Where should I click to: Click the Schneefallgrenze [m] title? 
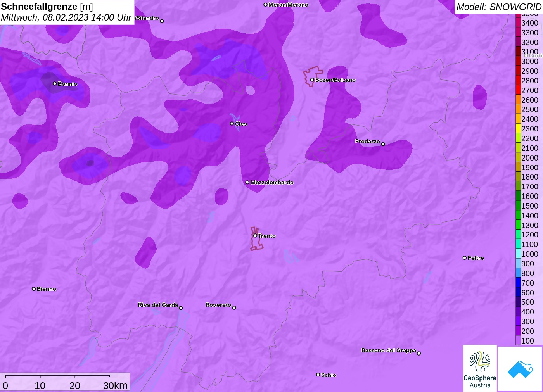click(x=47, y=7)
